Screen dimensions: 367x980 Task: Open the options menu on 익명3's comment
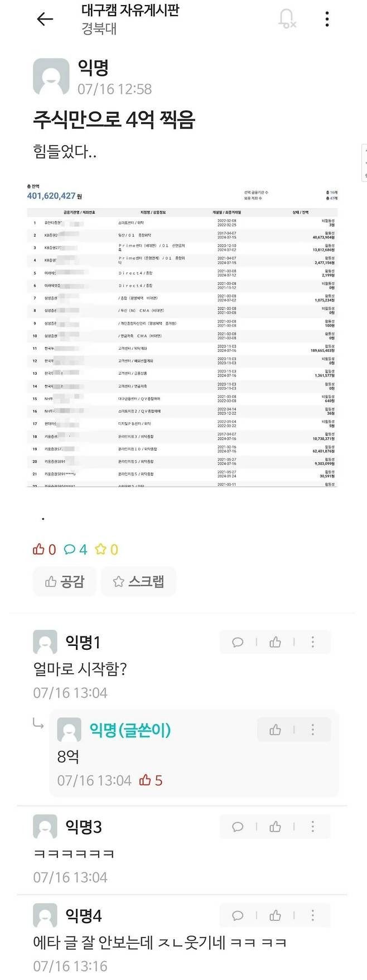(x=311, y=827)
